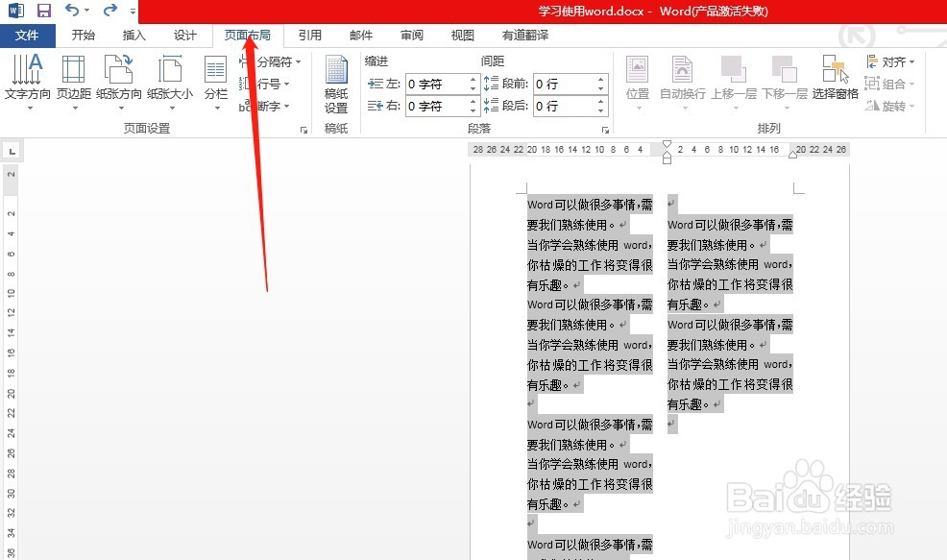This screenshot has height=560, width=947.
Task: Open 稿纸设置 manuscript paper settings
Action: pos(336,86)
